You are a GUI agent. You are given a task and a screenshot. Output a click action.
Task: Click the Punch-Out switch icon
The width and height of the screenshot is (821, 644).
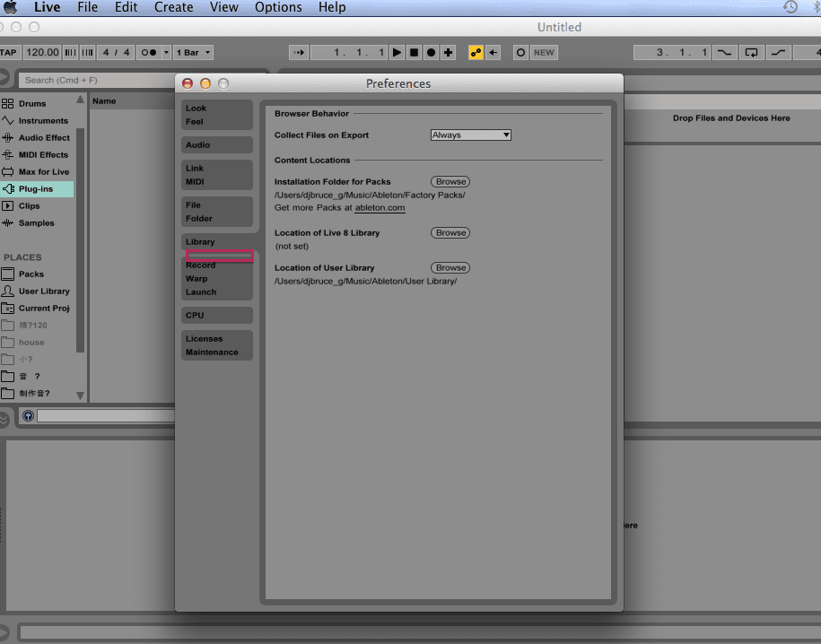coord(778,52)
